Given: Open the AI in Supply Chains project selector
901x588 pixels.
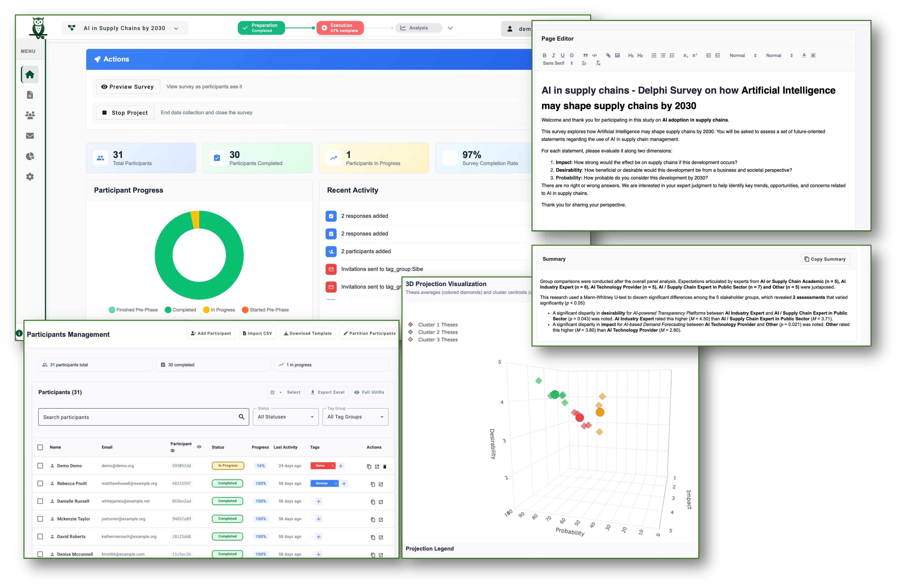Looking at the screenshot, I should point(125,28).
